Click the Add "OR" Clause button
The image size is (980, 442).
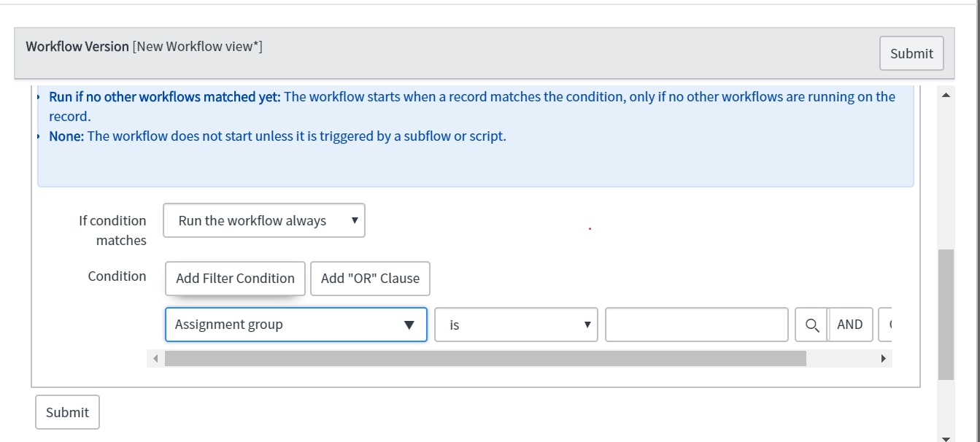(370, 278)
